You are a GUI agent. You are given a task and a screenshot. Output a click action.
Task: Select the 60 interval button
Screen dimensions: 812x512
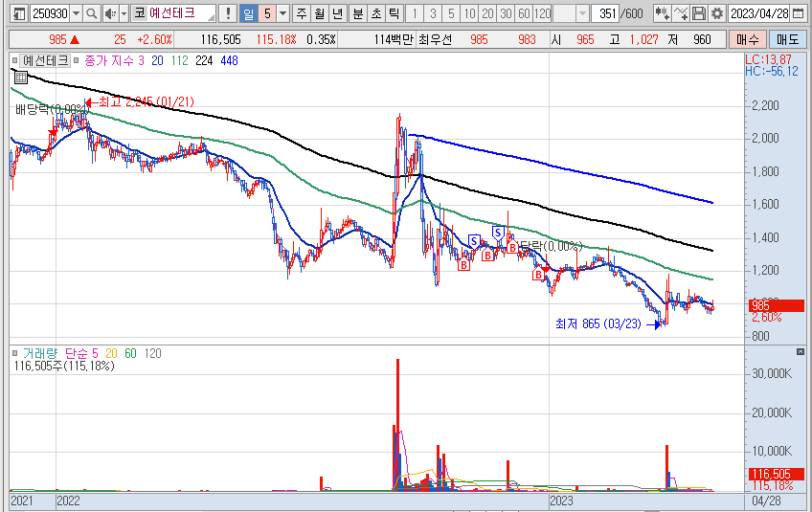tap(524, 13)
